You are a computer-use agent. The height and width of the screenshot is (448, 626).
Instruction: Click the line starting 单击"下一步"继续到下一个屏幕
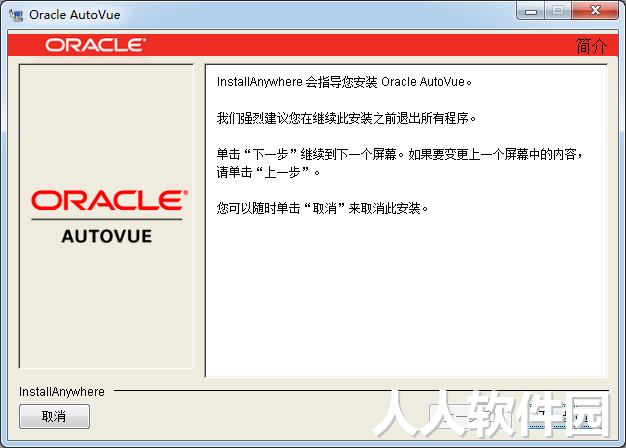[x=400, y=154]
